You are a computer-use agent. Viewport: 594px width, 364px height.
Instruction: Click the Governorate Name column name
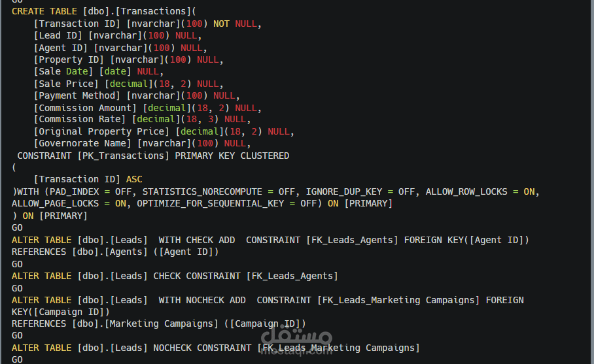pyautogui.click(x=82, y=143)
